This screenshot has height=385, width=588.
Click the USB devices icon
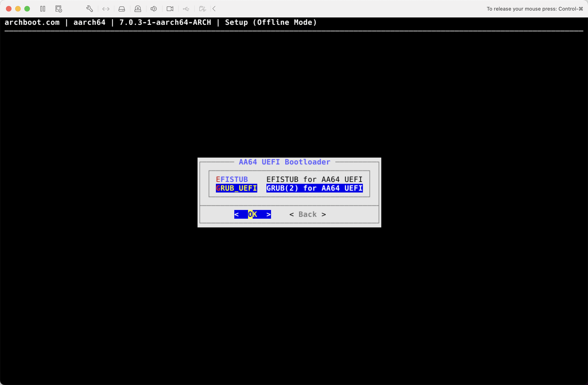[x=186, y=9]
